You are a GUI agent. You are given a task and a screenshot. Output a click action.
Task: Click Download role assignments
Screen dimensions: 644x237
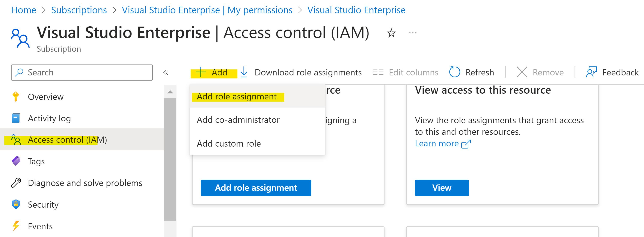(x=308, y=72)
